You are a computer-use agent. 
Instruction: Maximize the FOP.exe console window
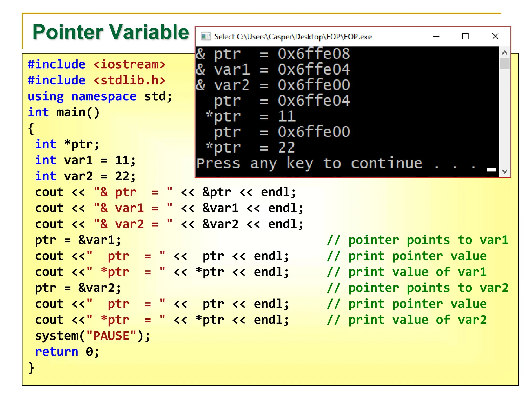pyautogui.click(x=465, y=36)
